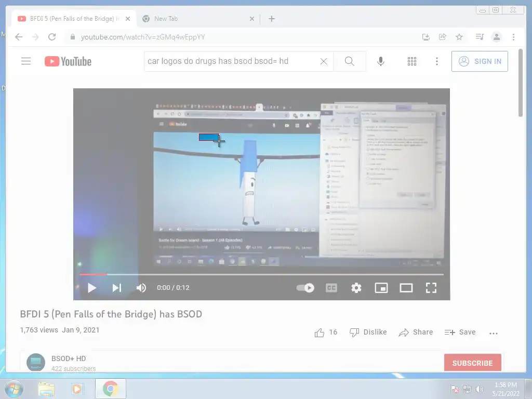Open Action Center flag tray icon
The width and height of the screenshot is (532, 399).
point(454,390)
